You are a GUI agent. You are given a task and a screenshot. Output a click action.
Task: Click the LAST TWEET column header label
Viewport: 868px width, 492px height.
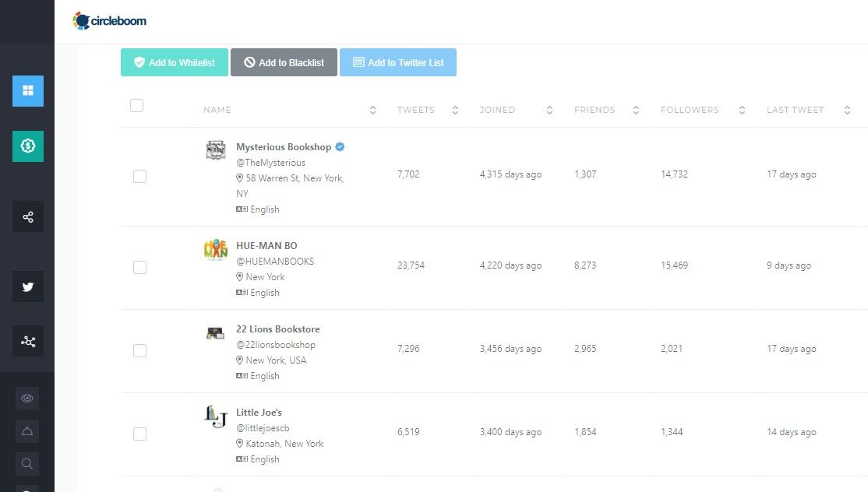point(795,110)
